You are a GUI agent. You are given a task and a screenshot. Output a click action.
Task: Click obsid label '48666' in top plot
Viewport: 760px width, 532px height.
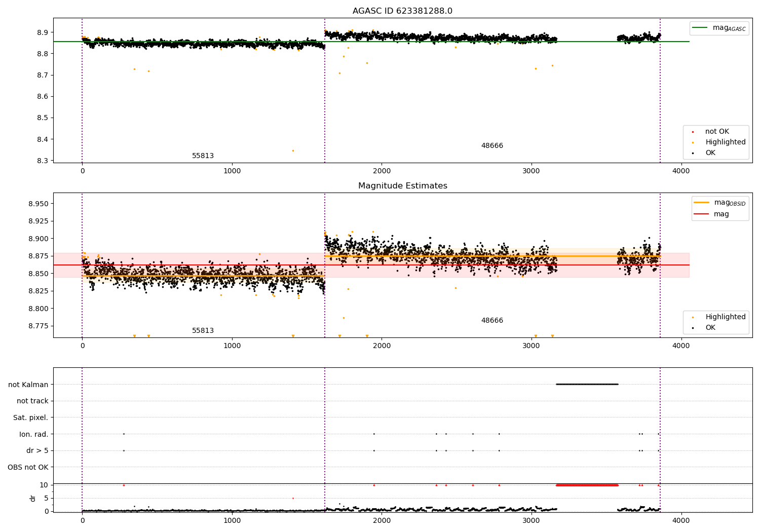click(492, 146)
